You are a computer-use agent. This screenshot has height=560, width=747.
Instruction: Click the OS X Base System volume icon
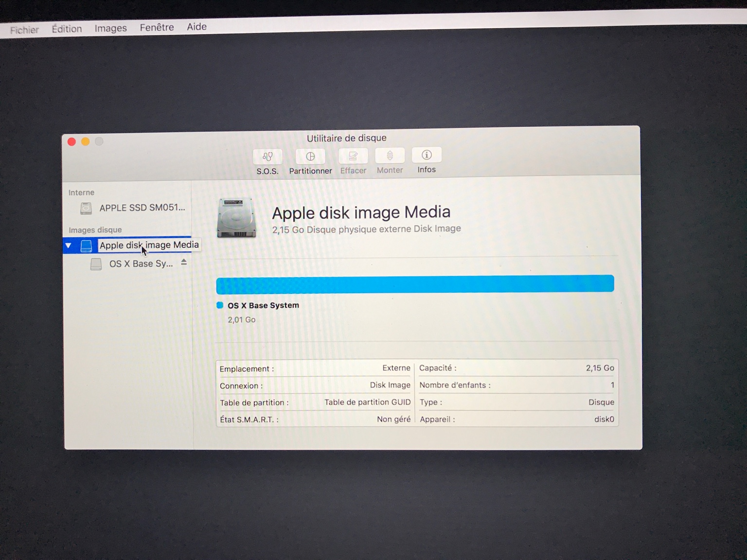[x=96, y=264]
